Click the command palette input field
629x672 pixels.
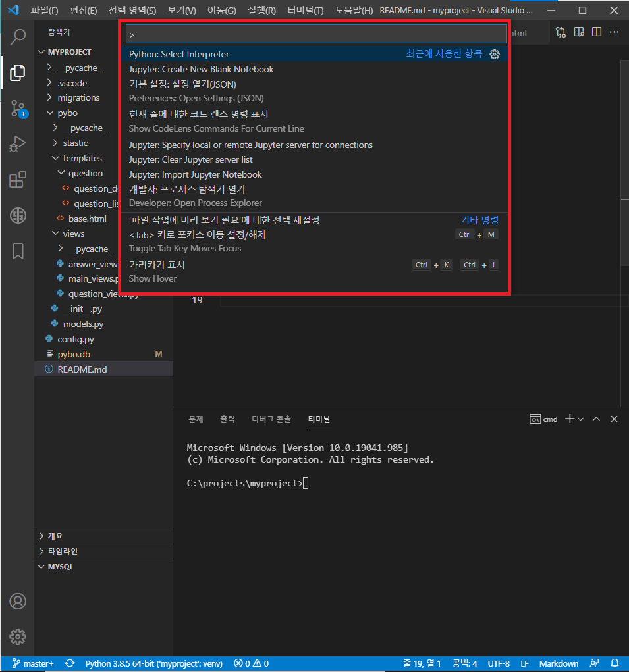(316, 34)
